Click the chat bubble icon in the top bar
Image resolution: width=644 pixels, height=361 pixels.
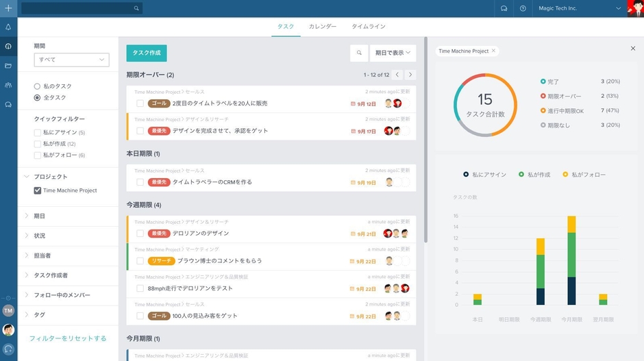point(504,8)
